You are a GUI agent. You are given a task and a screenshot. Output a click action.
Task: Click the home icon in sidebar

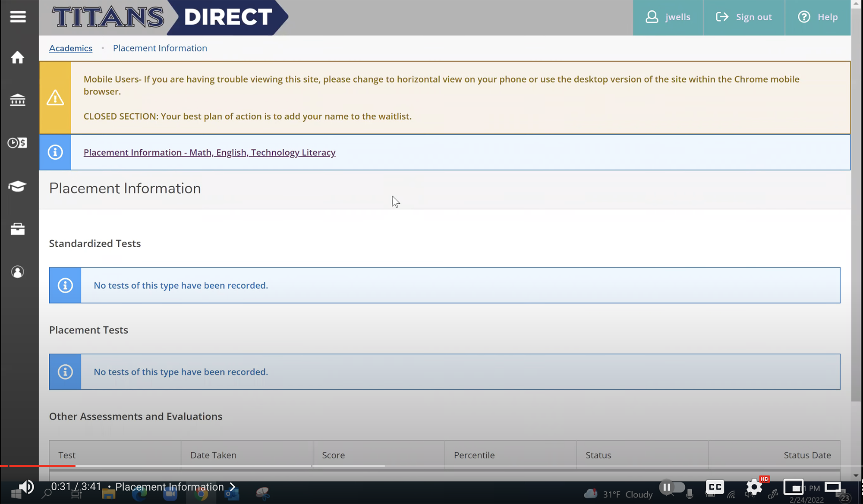(17, 57)
